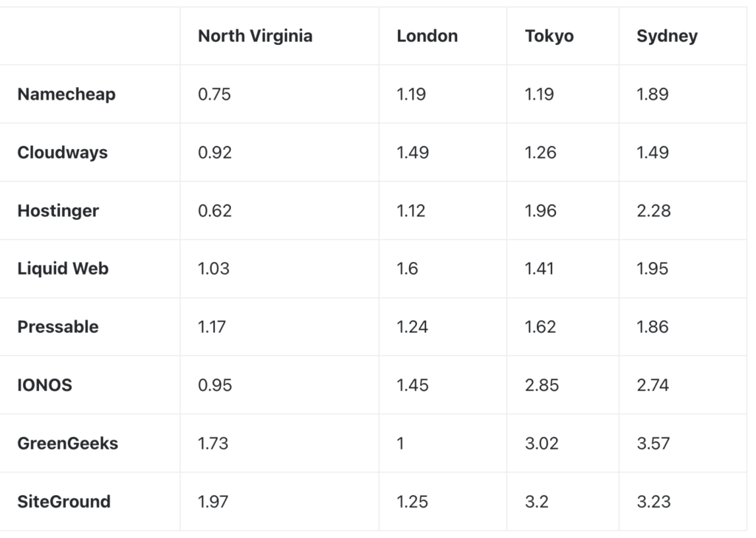Click GreenGeeks' Sydney value 3.57
Screen dimensions: 756x538
point(653,444)
